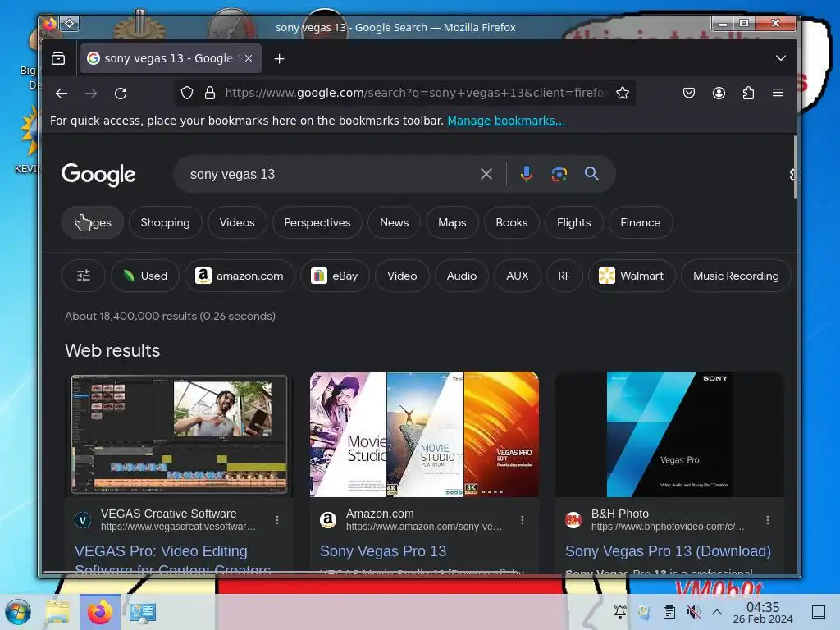Switch to Finance results tab
Viewport: 840px width, 630px height.
[640, 222]
